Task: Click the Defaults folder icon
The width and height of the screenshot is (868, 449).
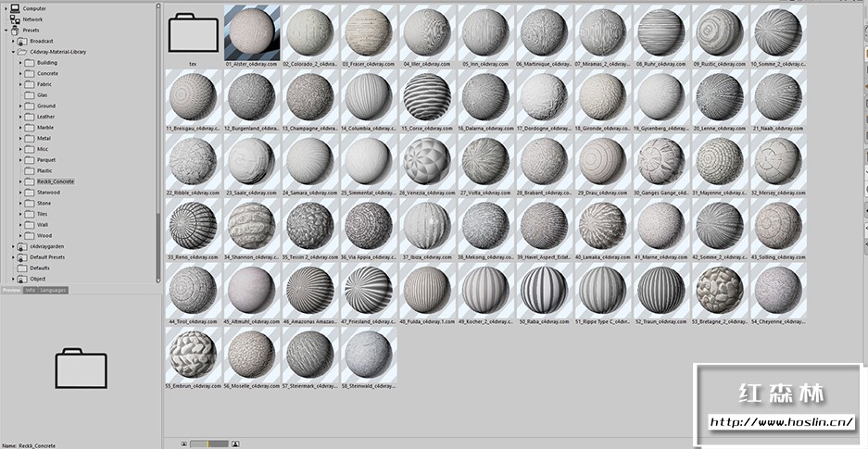Action: click(22, 268)
